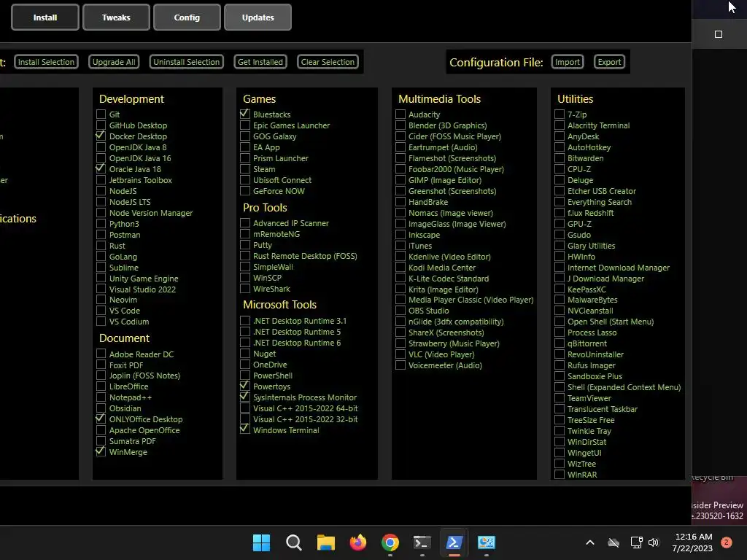Tick Notepad++ checkbox
The image size is (747, 560).
point(101,397)
